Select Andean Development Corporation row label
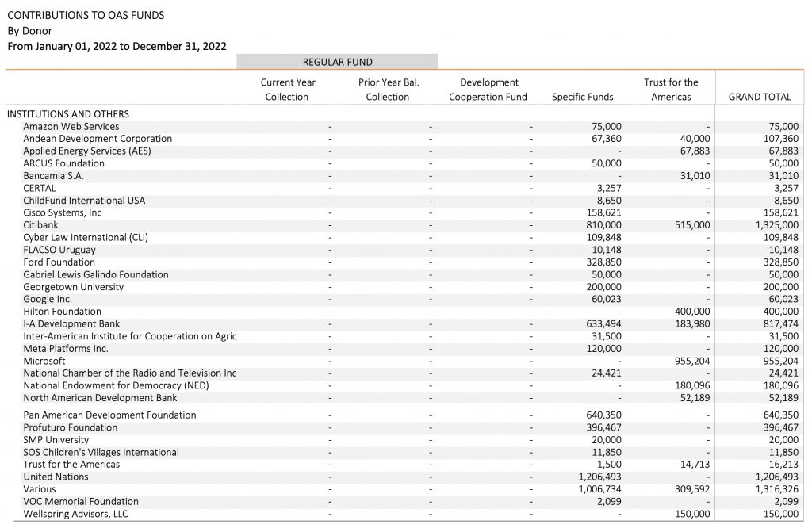 point(98,139)
